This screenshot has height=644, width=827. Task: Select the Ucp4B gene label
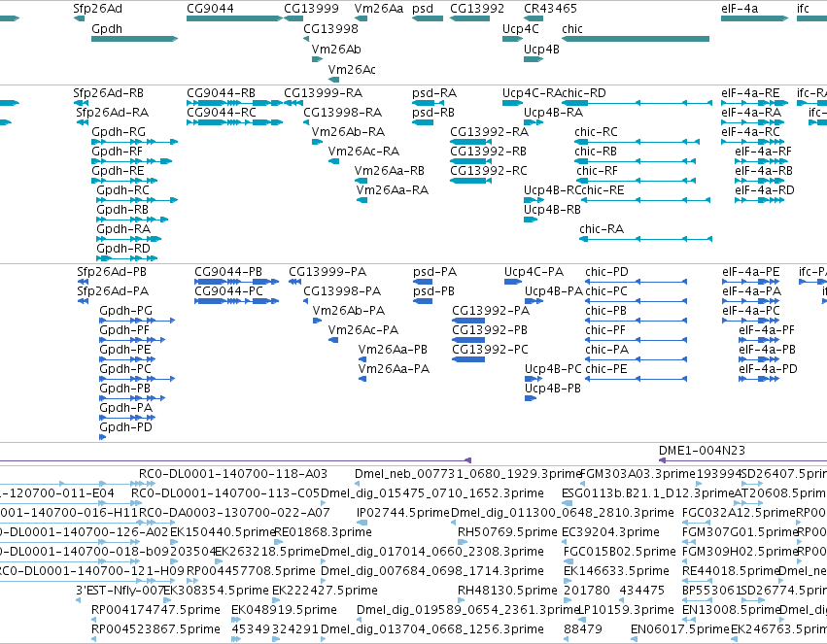point(541,49)
